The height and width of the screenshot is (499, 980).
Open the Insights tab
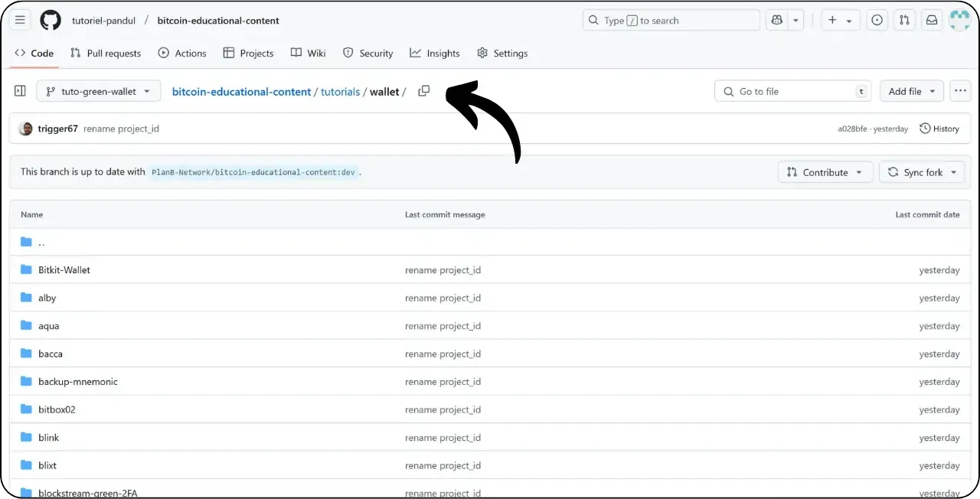tap(435, 53)
